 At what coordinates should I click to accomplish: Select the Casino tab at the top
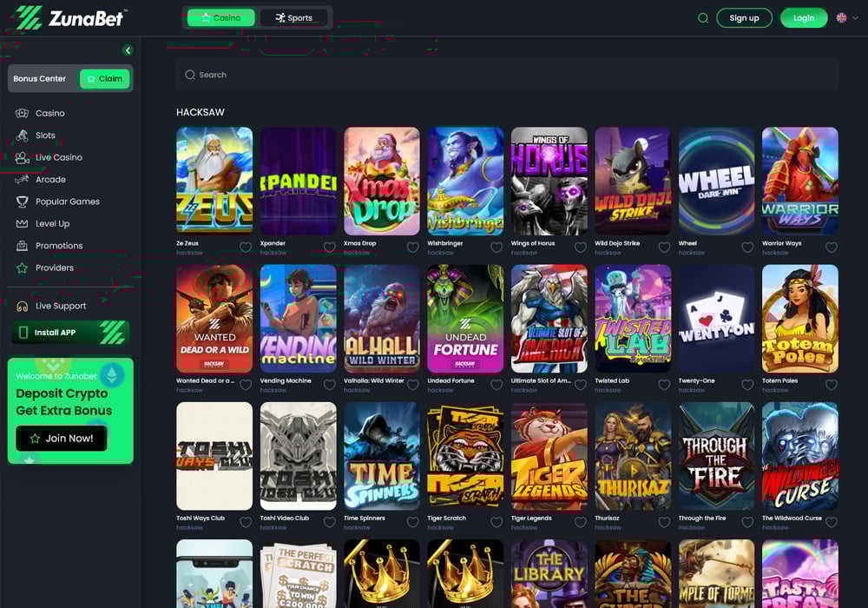(220, 17)
